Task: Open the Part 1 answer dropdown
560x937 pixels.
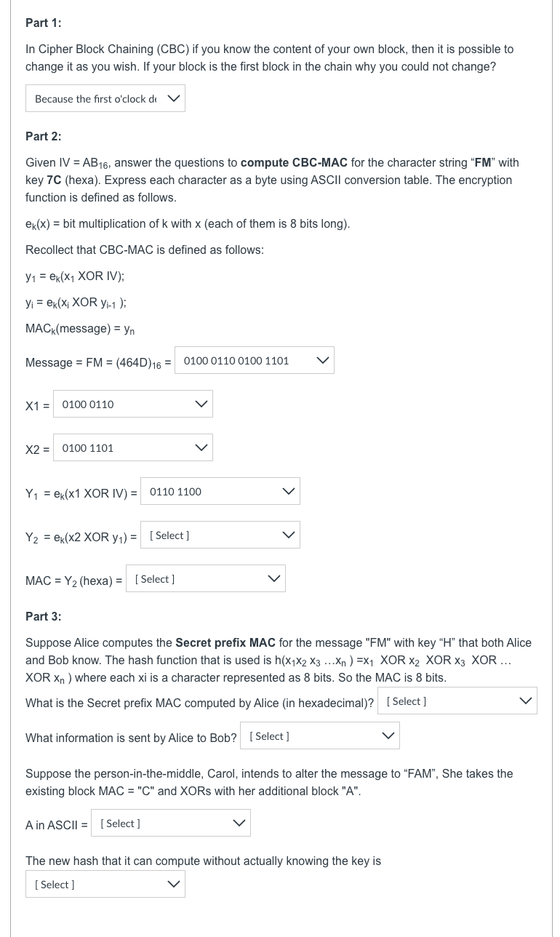Action: click(x=105, y=98)
